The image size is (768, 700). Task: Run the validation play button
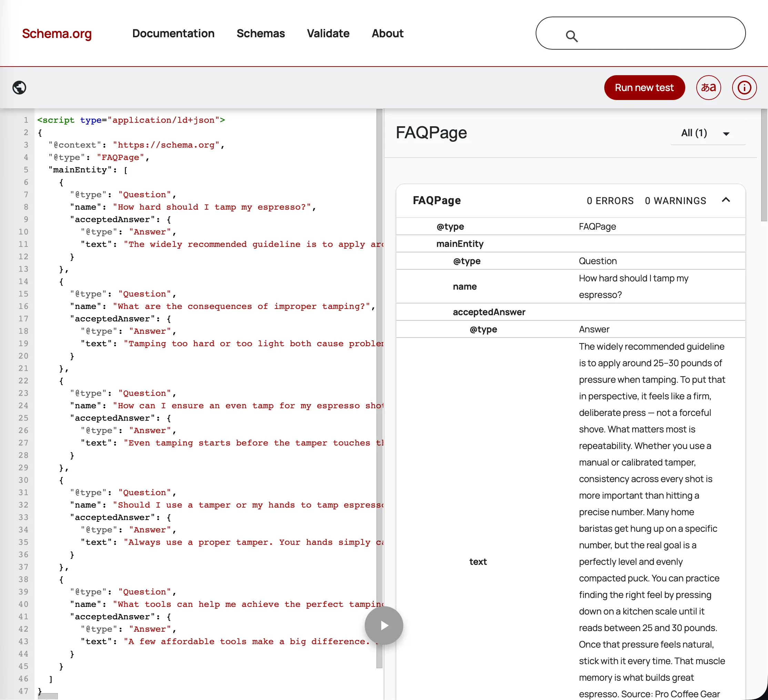pos(384,625)
